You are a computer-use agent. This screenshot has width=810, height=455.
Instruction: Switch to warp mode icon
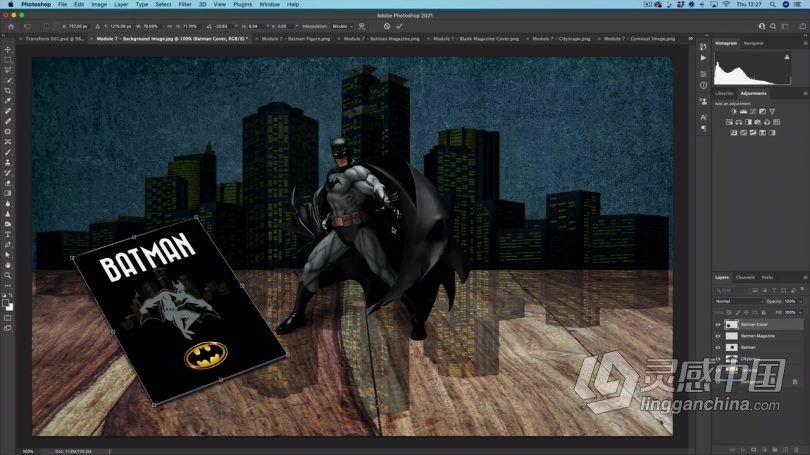[x=362, y=26]
